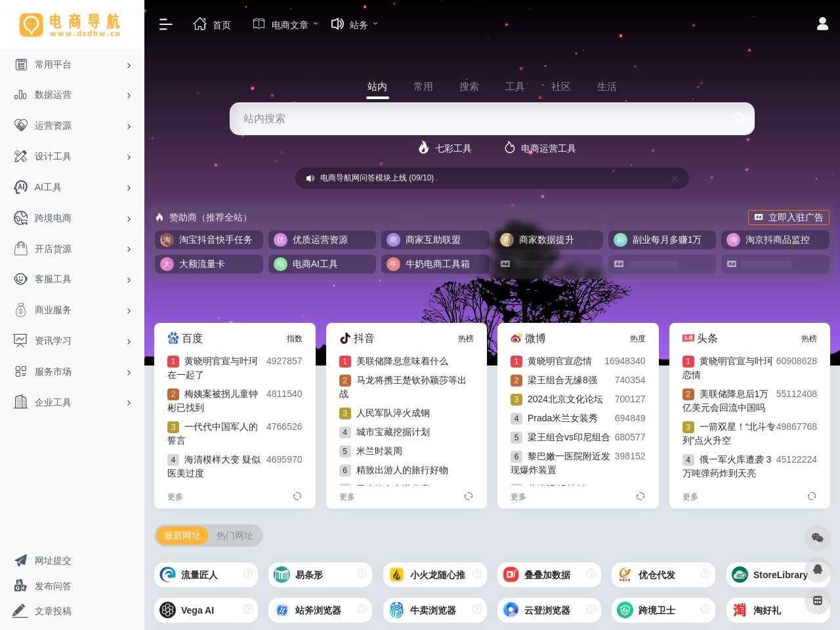Click the 小火龙随心推 flame icon
The width and height of the screenshot is (840, 630).
[x=396, y=575]
